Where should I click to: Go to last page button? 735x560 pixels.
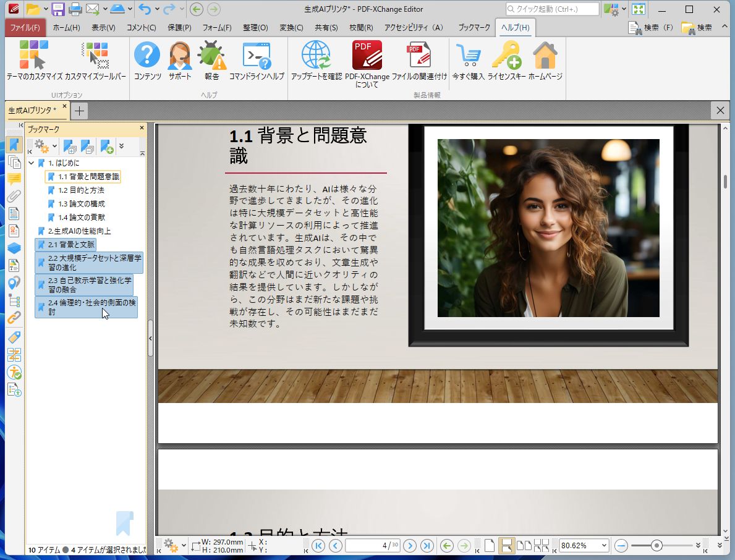pyautogui.click(x=427, y=545)
